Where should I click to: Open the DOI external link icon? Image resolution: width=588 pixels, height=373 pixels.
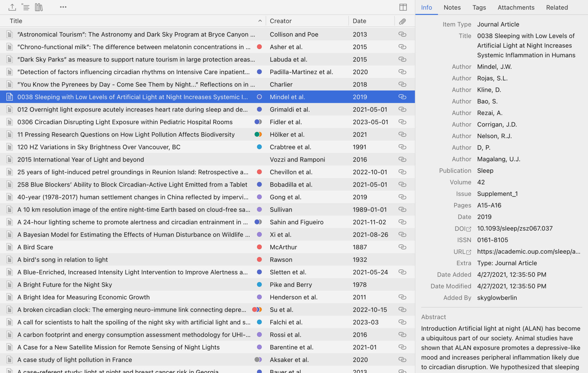468,229
